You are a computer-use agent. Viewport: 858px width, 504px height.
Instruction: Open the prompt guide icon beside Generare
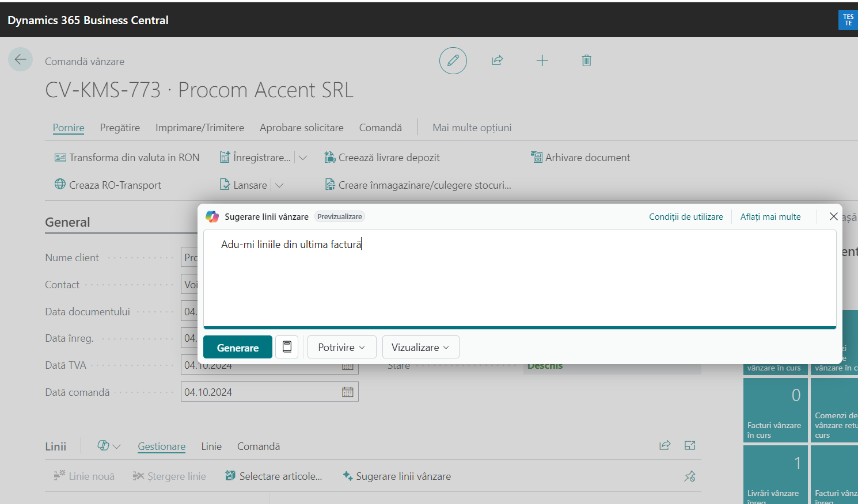click(x=287, y=347)
